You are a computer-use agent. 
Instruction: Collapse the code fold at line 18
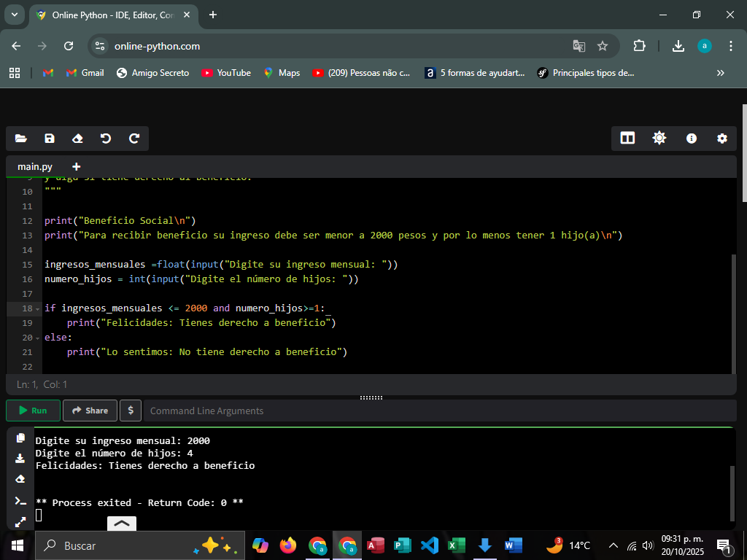[37, 308]
